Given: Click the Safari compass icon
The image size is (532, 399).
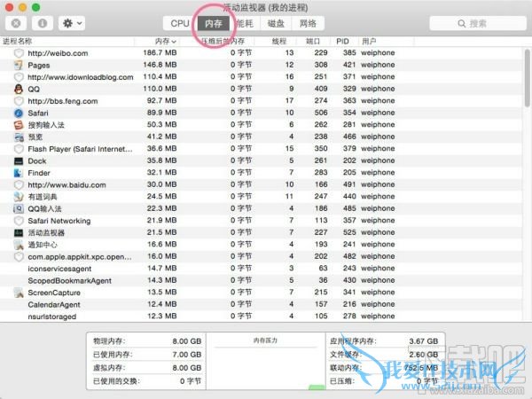Looking at the screenshot, I should coord(19,113).
